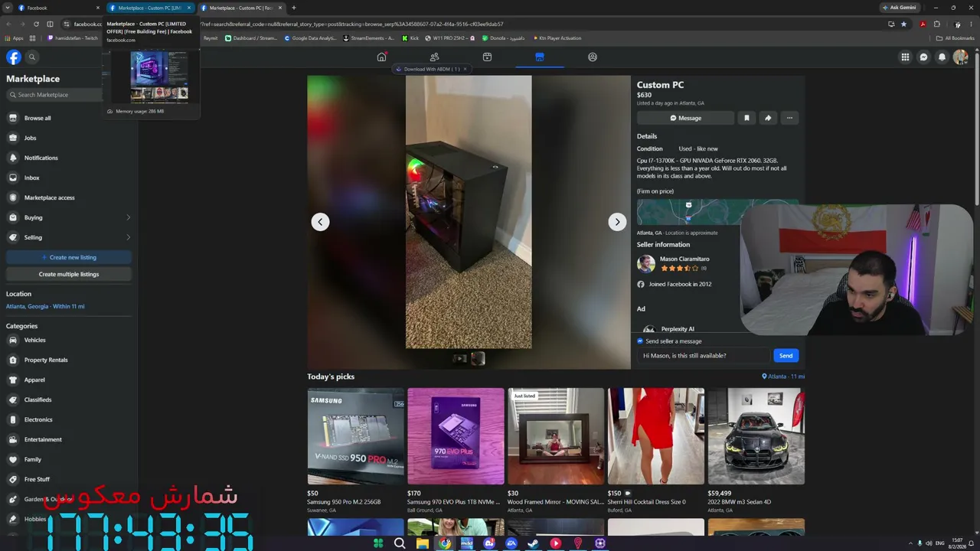Select the second photo thumbnail below listing image
Image resolution: width=980 pixels, height=551 pixels.
478,358
